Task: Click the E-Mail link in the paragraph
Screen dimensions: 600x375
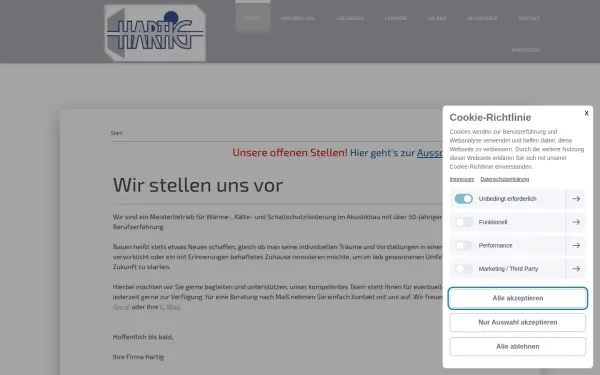Action: (170, 307)
